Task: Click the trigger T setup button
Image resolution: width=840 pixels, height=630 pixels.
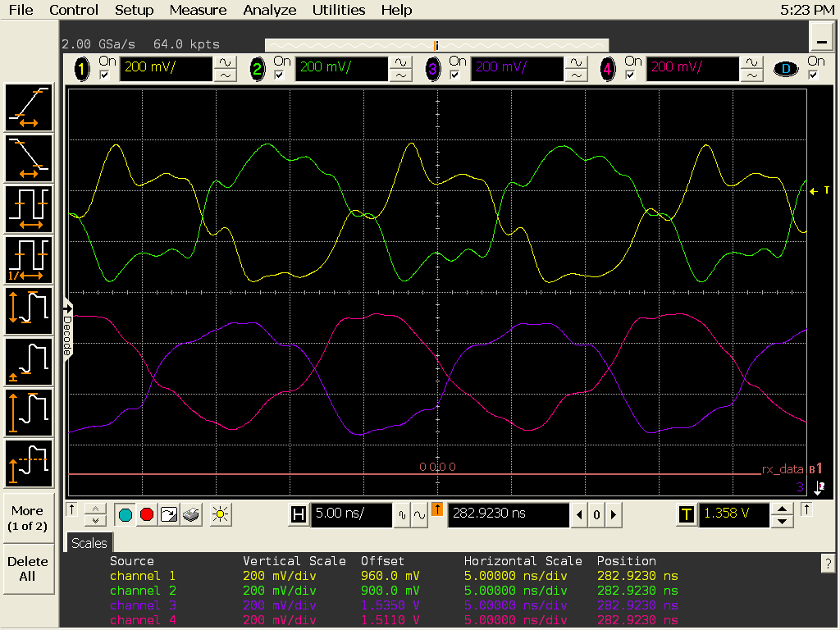Action: tap(687, 515)
